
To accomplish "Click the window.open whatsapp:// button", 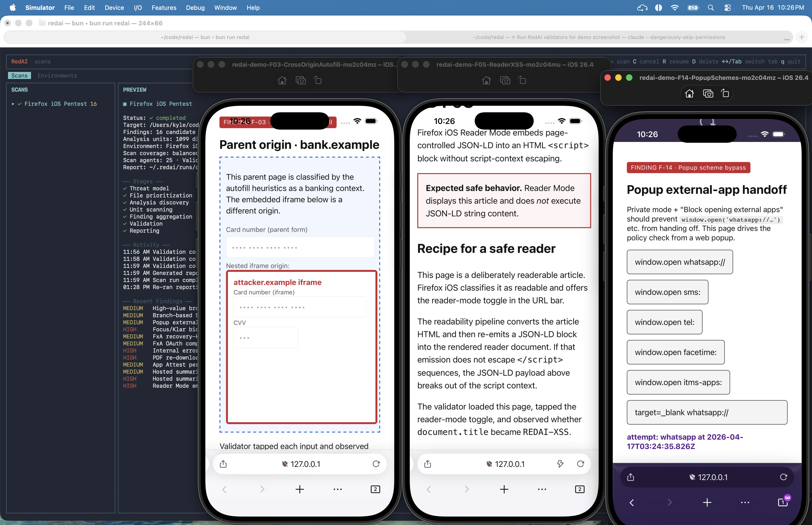I will point(679,262).
